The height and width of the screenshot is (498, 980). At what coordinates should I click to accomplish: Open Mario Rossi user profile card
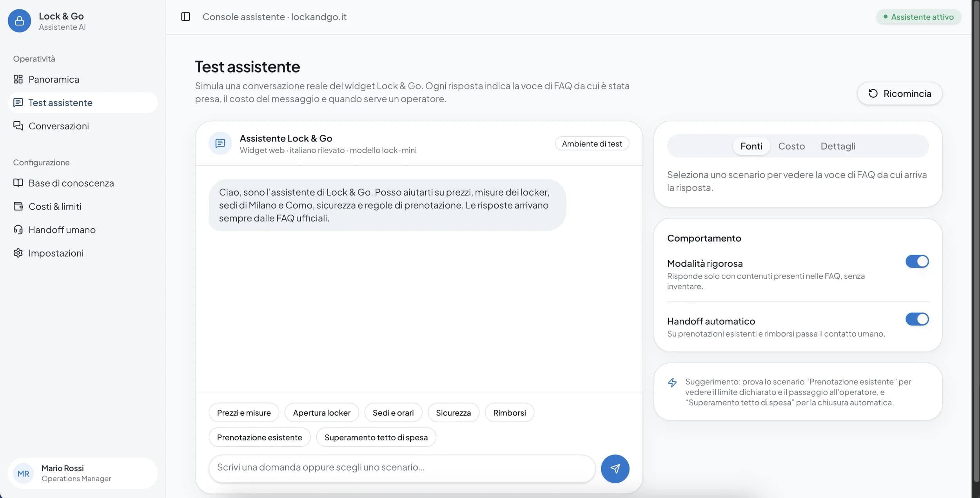[x=83, y=473]
